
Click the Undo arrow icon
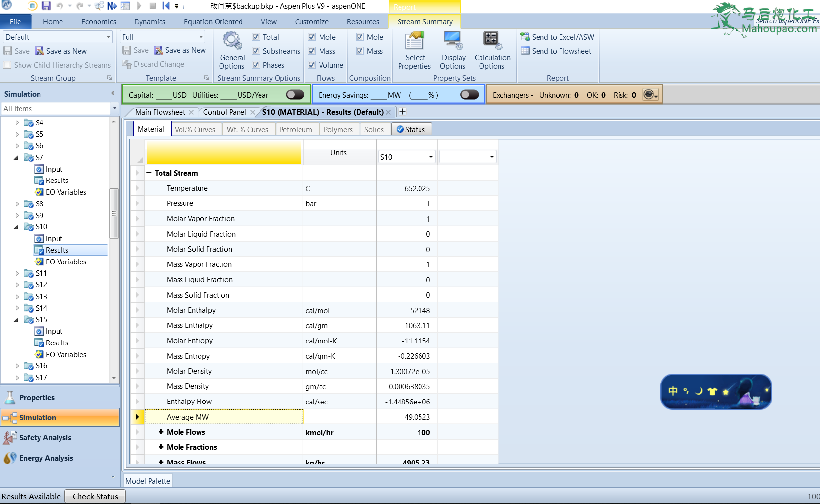[x=60, y=6]
